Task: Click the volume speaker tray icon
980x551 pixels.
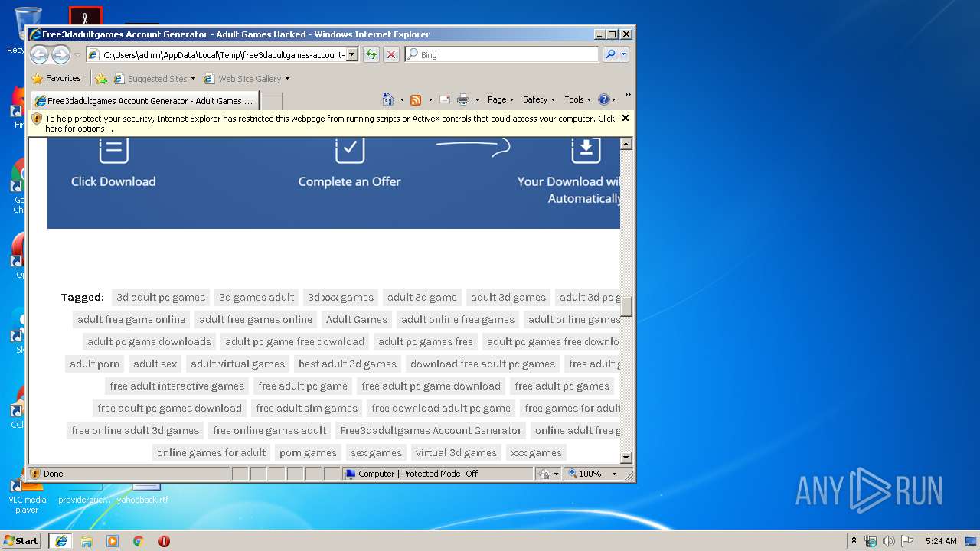Action: coord(889,541)
